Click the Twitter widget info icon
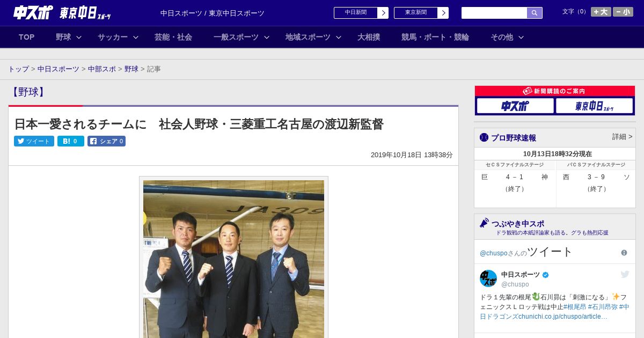The image size is (644, 338). point(624,253)
